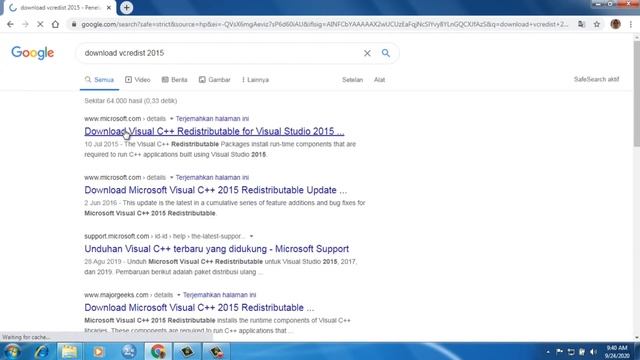The image size is (640, 360).
Task: Switch to the Video results tab
Action: coord(138,80)
